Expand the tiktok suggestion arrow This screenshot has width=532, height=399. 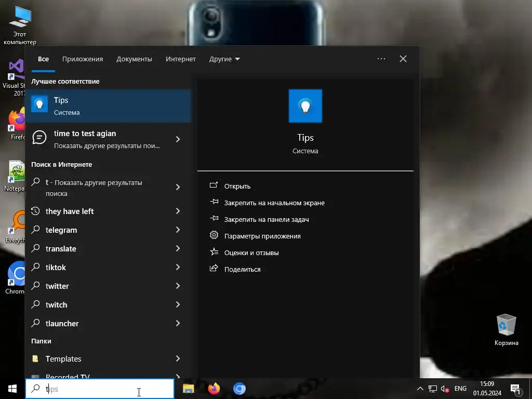[x=178, y=267]
